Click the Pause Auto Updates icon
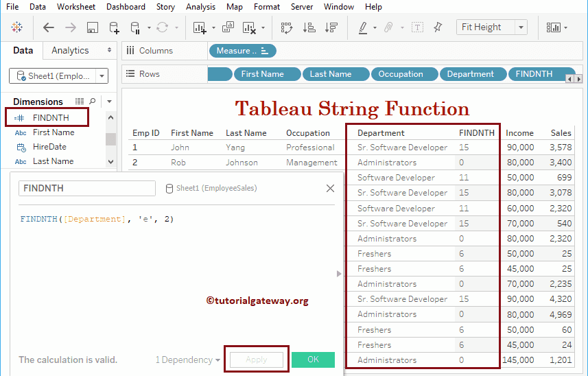 pyautogui.click(x=135, y=27)
